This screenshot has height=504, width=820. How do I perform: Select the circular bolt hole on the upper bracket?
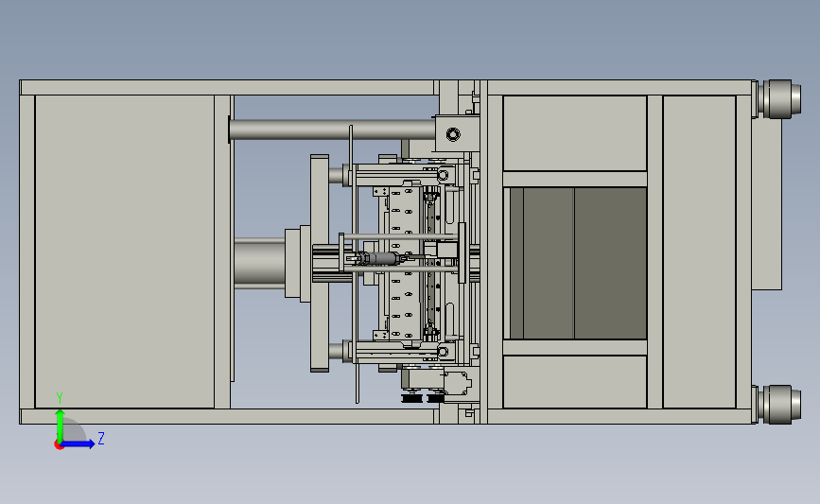click(453, 134)
